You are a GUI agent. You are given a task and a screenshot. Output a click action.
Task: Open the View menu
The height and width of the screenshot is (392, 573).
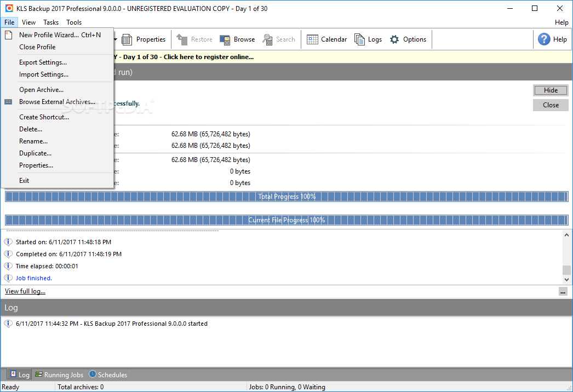[x=28, y=22]
